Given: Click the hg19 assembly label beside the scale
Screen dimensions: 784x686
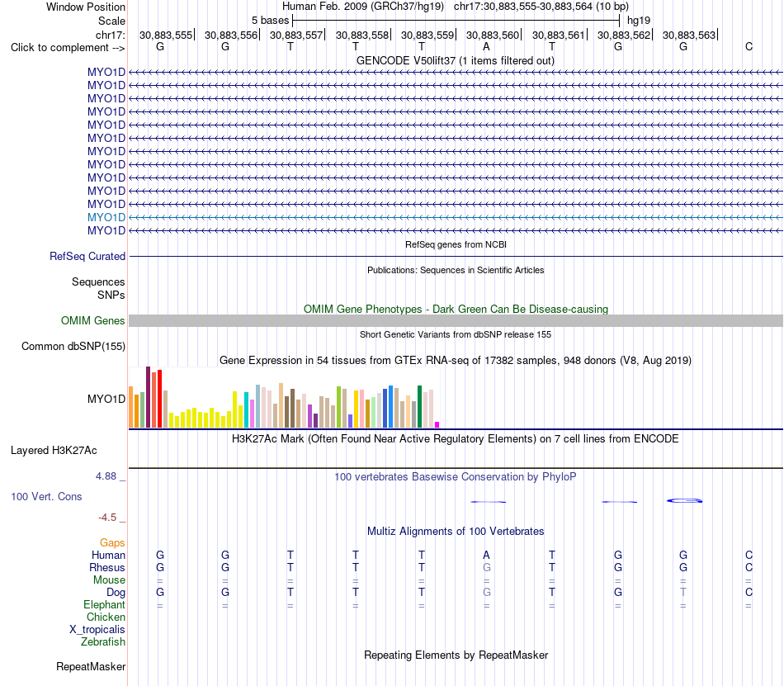Looking at the screenshot, I should coord(639,21).
